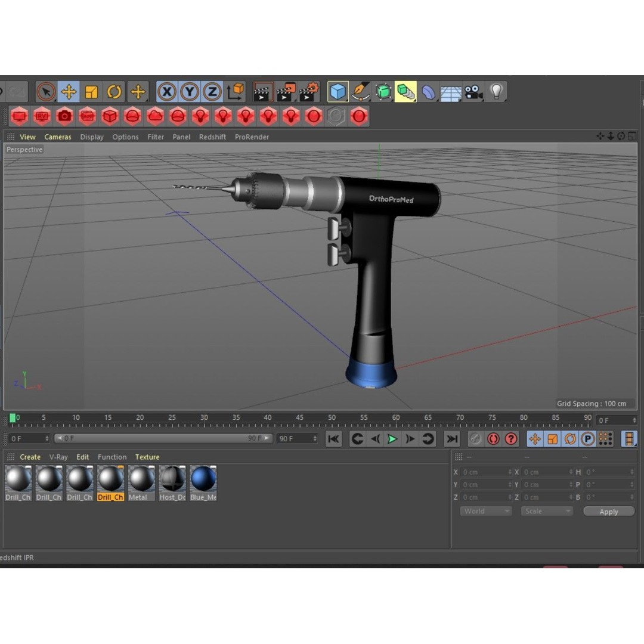644x644 pixels.
Task: Open the World coordinate system dropdown
Action: (x=485, y=511)
